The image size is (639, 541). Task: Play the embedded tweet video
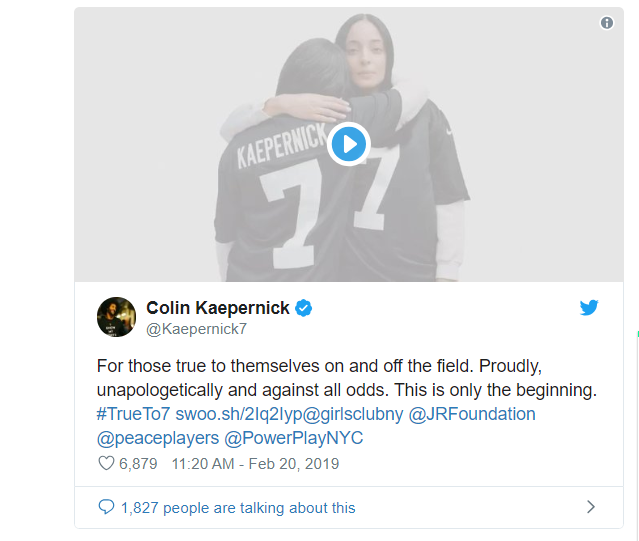348,144
